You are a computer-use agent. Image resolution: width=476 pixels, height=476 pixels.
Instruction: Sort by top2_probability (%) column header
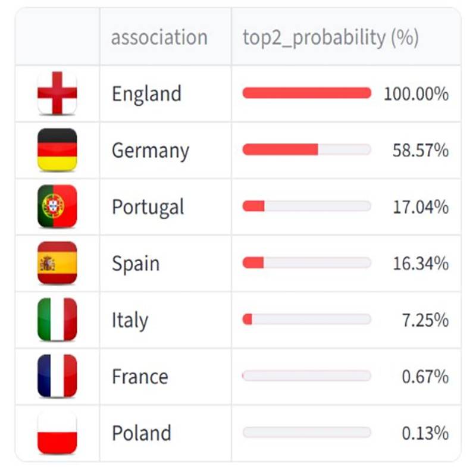(x=330, y=37)
